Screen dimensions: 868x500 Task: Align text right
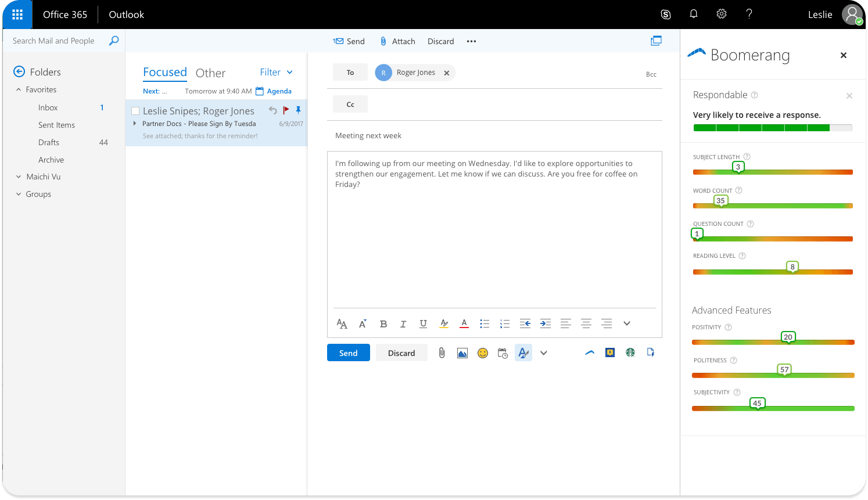pos(607,323)
